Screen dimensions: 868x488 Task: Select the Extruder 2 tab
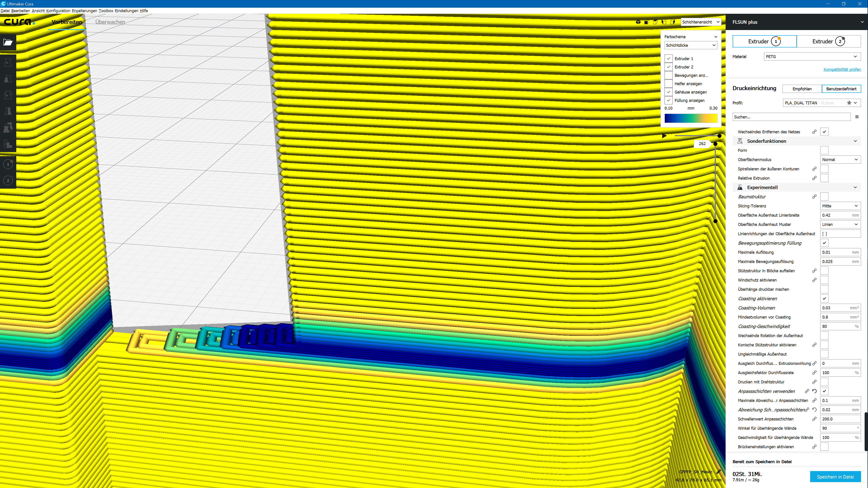point(829,41)
